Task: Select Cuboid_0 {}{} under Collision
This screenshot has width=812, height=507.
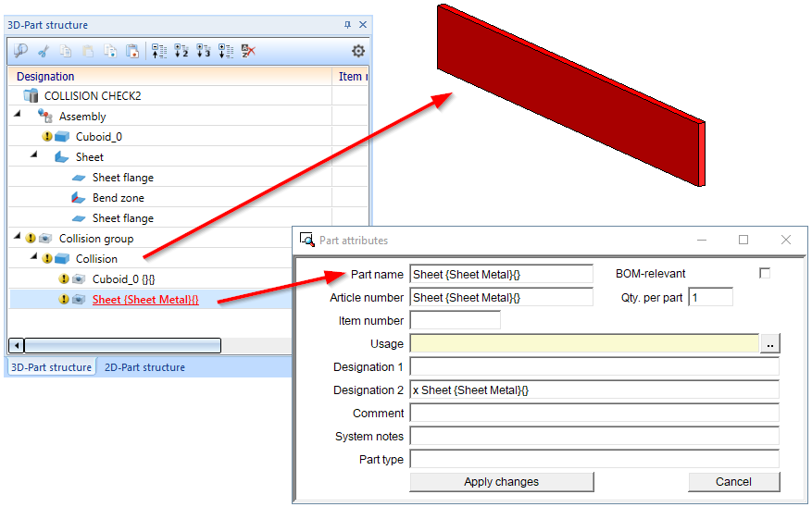Action: pyautogui.click(x=124, y=279)
